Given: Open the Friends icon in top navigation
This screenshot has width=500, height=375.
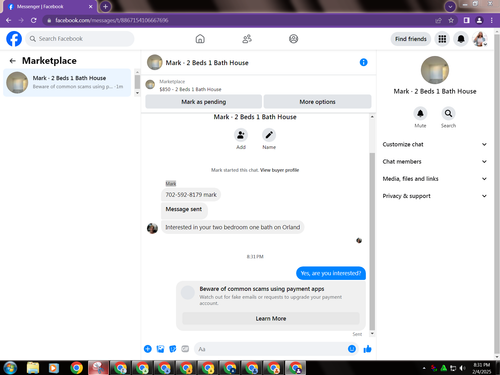Looking at the screenshot, I should 247,39.
